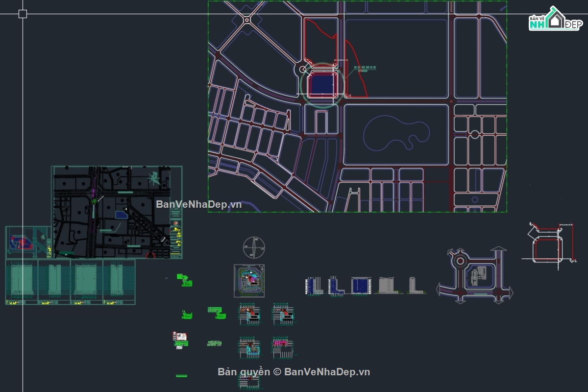Pick the diagonal roundabout at master plan top-left
This screenshot has width=588, height=392.
246,20
